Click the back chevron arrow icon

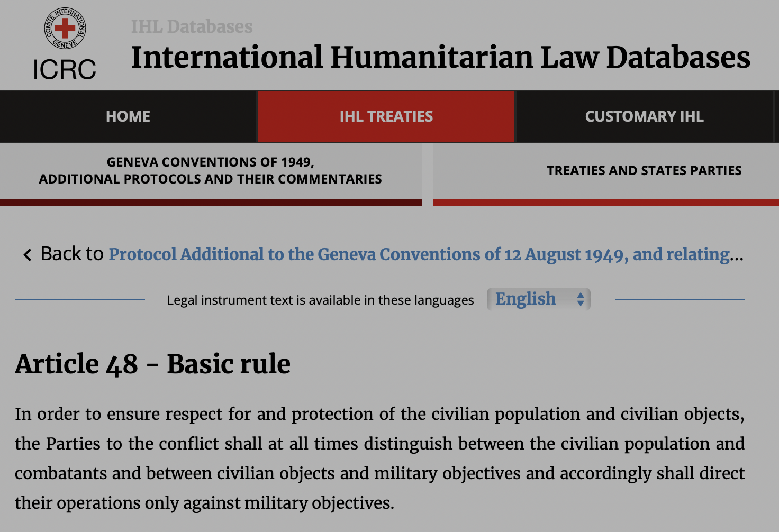(28, 255)
